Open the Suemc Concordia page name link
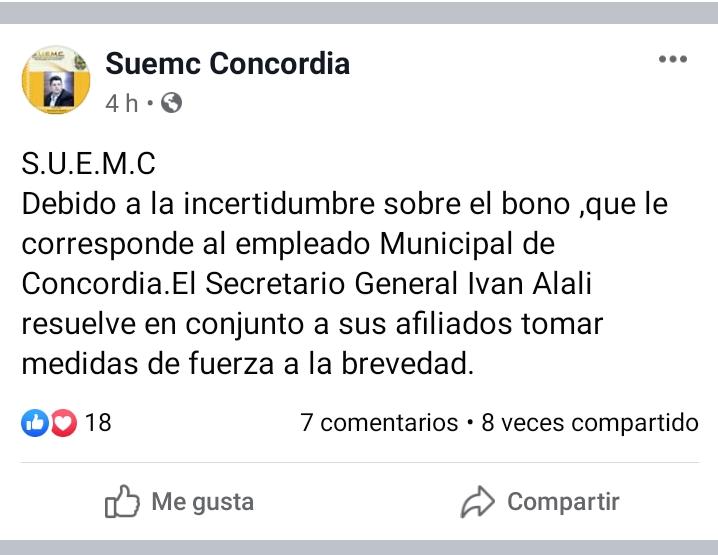 click(227, 64)
